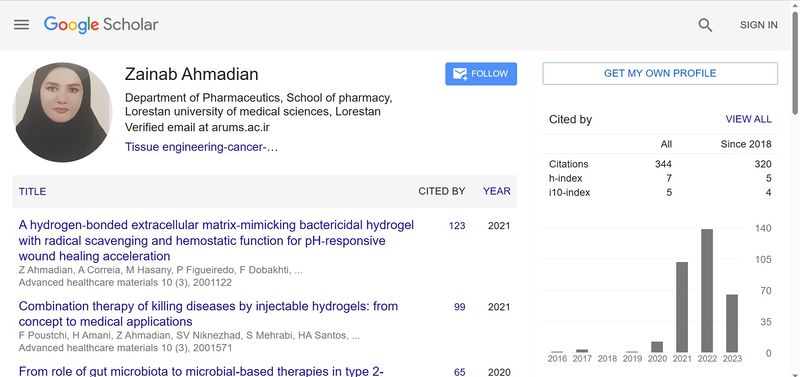The width and height of the screenshot is (800, 377).
Task: Sort publications by CITED BY column
Action: point(442,191)
